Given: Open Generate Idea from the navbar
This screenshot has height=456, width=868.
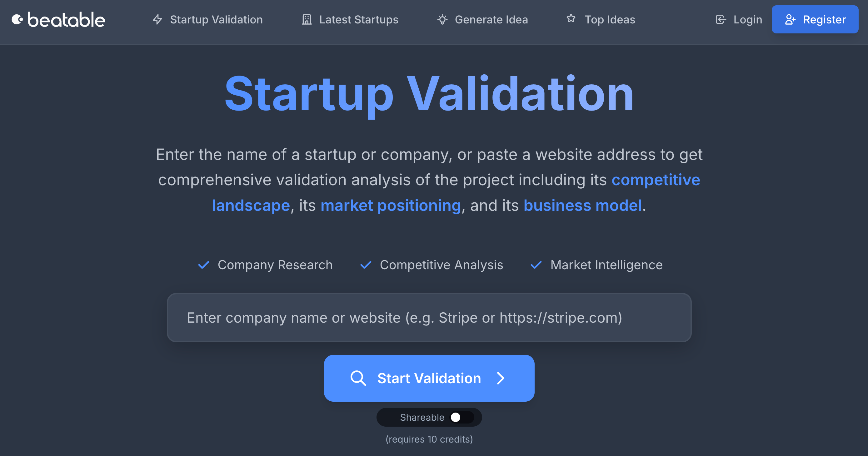Looking at the screenshot, I should click(491, 20).
